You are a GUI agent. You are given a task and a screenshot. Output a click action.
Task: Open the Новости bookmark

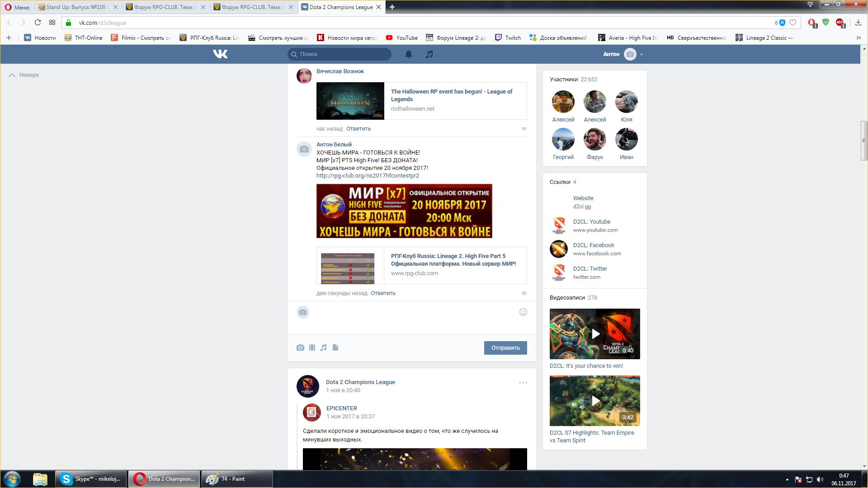click(x=40, y=38)
